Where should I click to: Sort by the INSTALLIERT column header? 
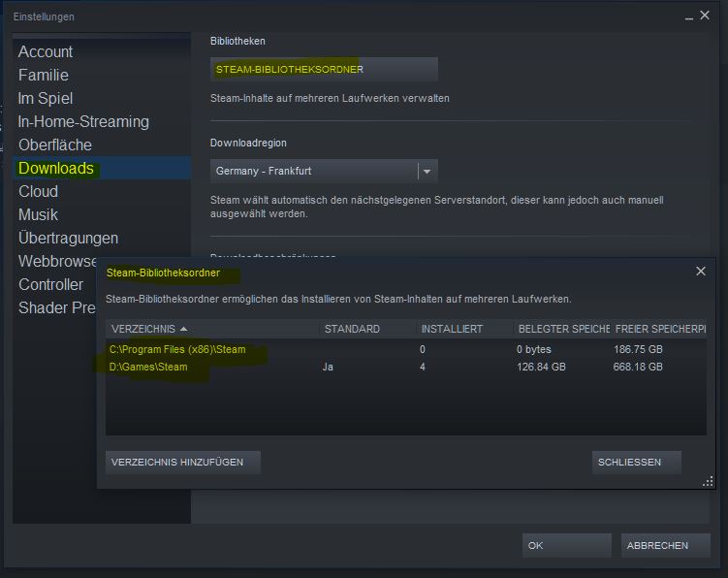(464, 329)
